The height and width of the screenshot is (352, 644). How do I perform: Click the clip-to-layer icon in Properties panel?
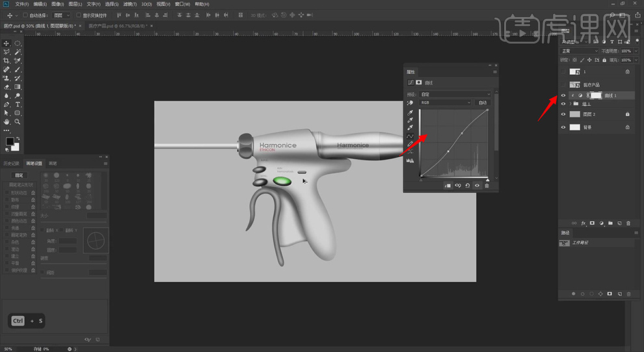click(448, 185)
